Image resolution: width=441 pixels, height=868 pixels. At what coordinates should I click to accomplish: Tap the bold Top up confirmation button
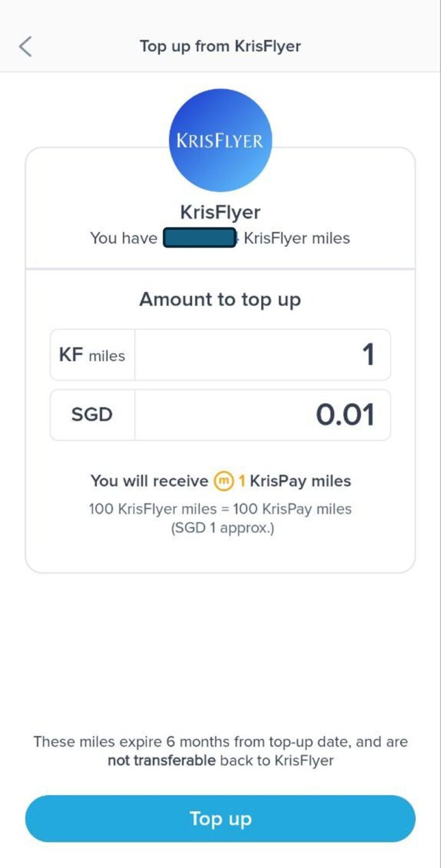[220, 819]
